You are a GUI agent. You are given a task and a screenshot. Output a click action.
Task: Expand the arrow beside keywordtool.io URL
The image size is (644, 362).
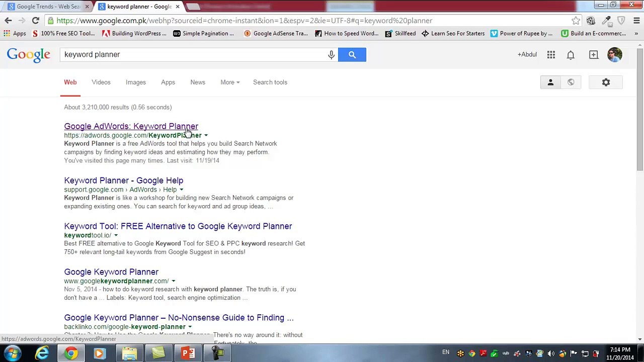tap(116, 235)
